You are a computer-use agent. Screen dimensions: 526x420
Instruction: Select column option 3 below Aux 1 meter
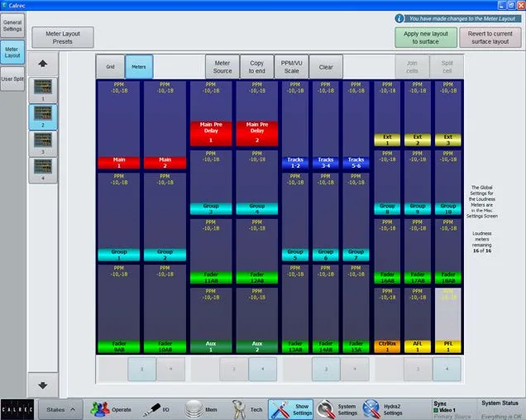pyautogui.click(x=234, y=369)
